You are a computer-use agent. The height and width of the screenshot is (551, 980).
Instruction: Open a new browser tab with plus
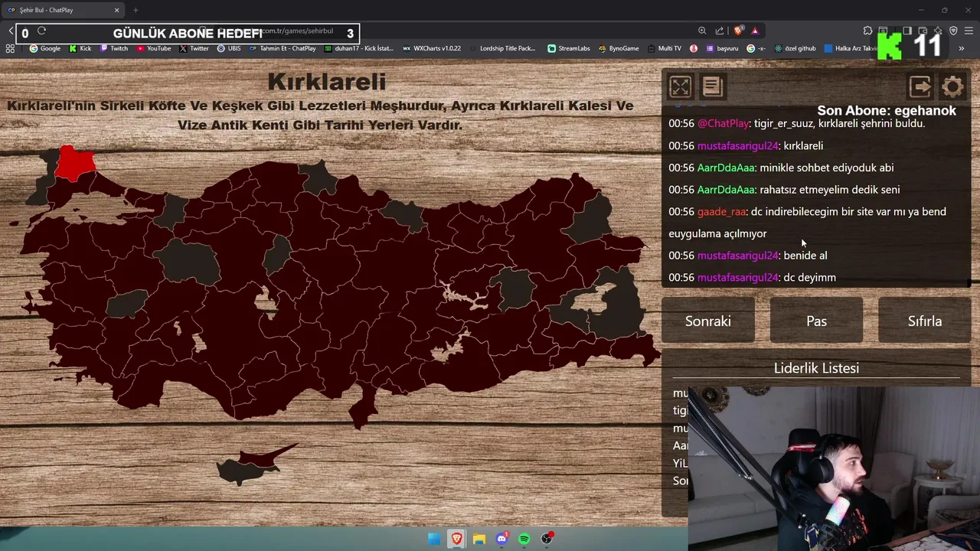click(x=136, y=10)
